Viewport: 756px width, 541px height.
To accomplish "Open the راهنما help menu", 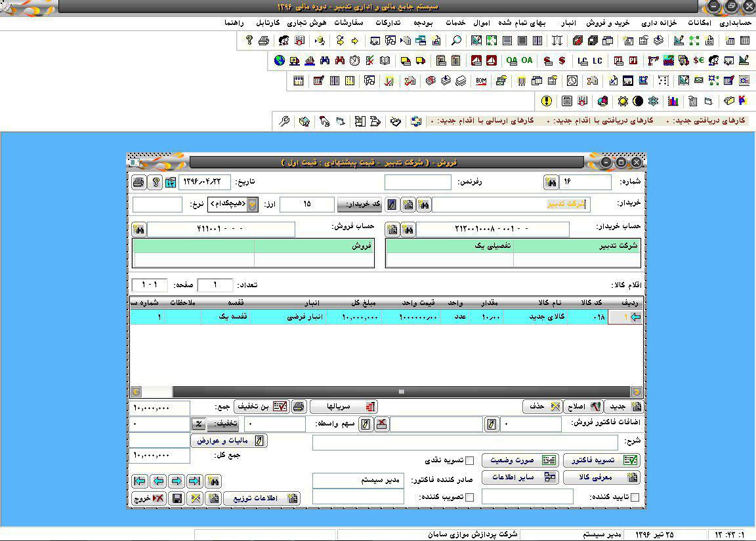I will 234,23.
